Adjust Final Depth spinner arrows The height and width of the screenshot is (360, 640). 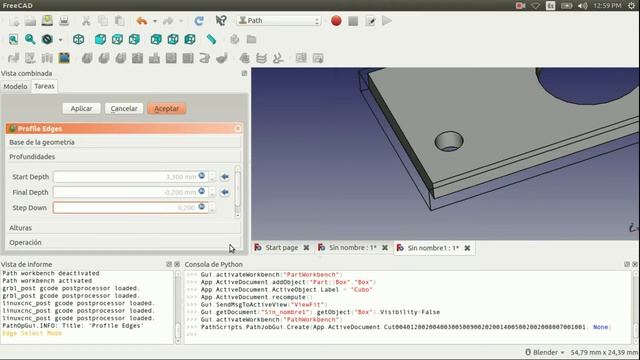212,192
